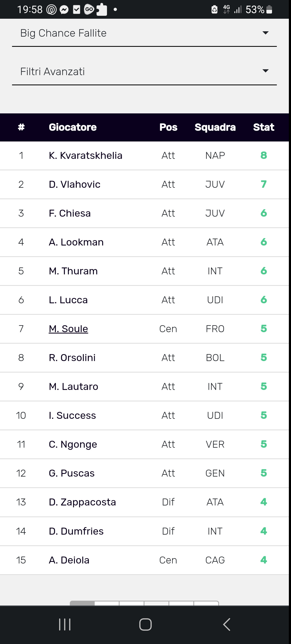Sort by Pos column header
291x644 pixels.
(169, 127)
